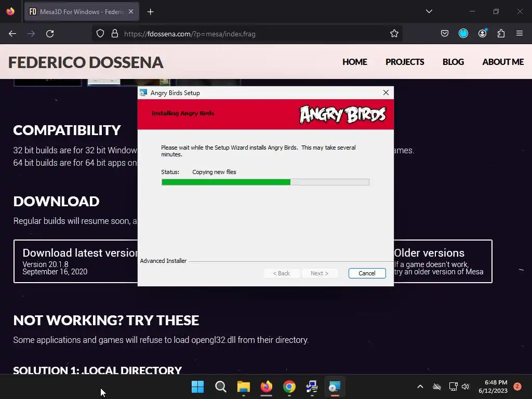Open Google Chrome from taskbar
The width and height of the screenshot is (532, 399).
click(x=289, y=387)
